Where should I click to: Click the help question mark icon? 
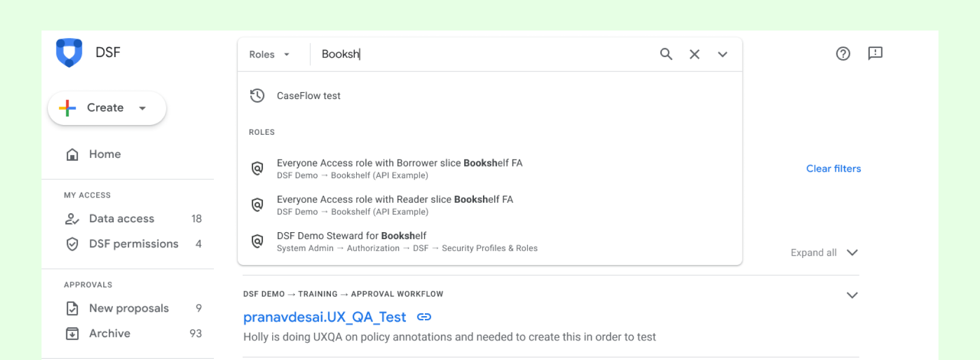pyautogui.click(x=843, y=54)
